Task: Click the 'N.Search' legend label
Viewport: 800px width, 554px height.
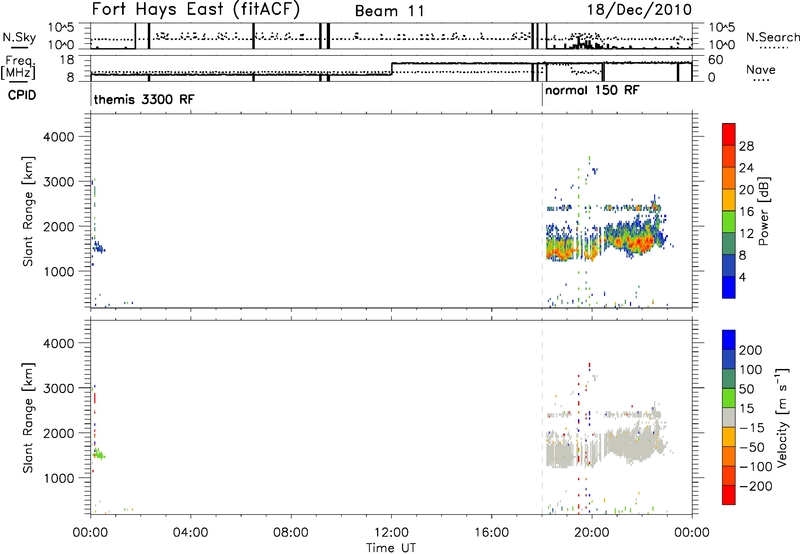Action: (772, 37)
